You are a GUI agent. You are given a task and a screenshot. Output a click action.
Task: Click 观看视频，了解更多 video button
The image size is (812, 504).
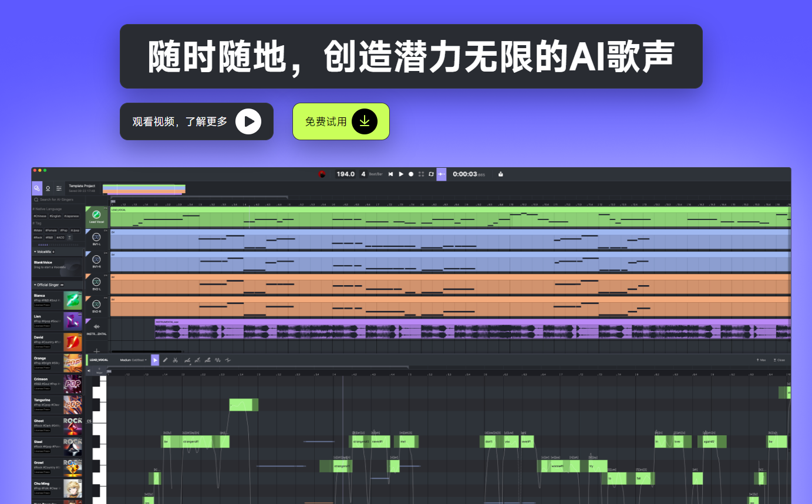pos(196,121)
